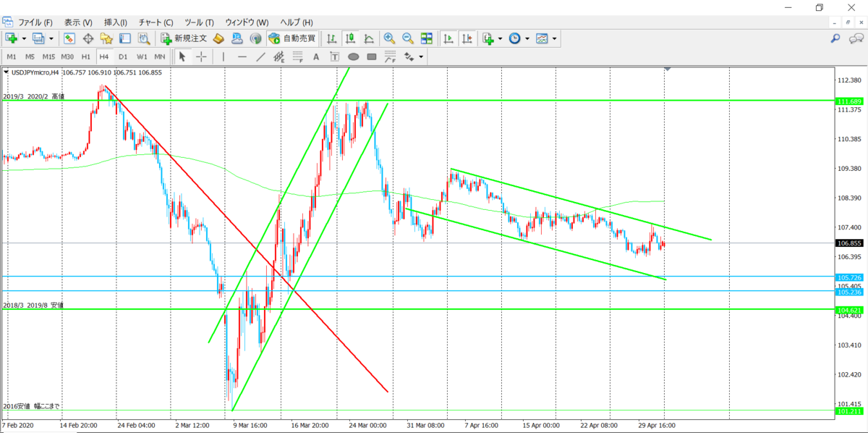Click the 新規注文 button
The width and height of the screenshot is (868, 433).
point(184,38)
